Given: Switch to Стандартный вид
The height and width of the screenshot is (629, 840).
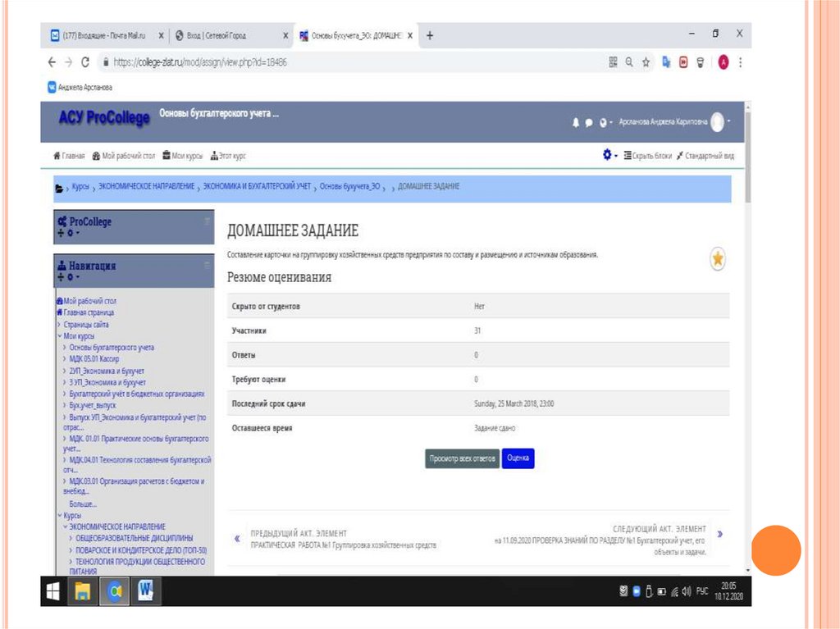Looking at the screenshot, I should click(705, 156).
